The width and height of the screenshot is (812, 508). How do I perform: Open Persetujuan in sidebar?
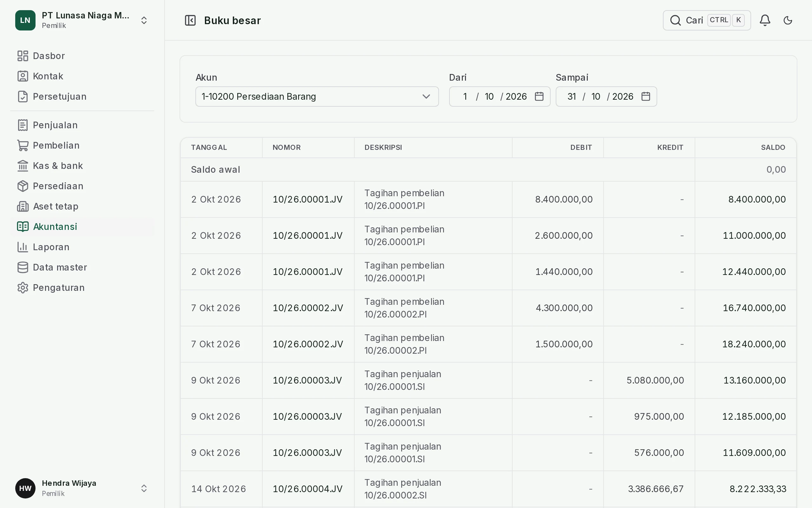pyautogui.click(x=82, y=97)
